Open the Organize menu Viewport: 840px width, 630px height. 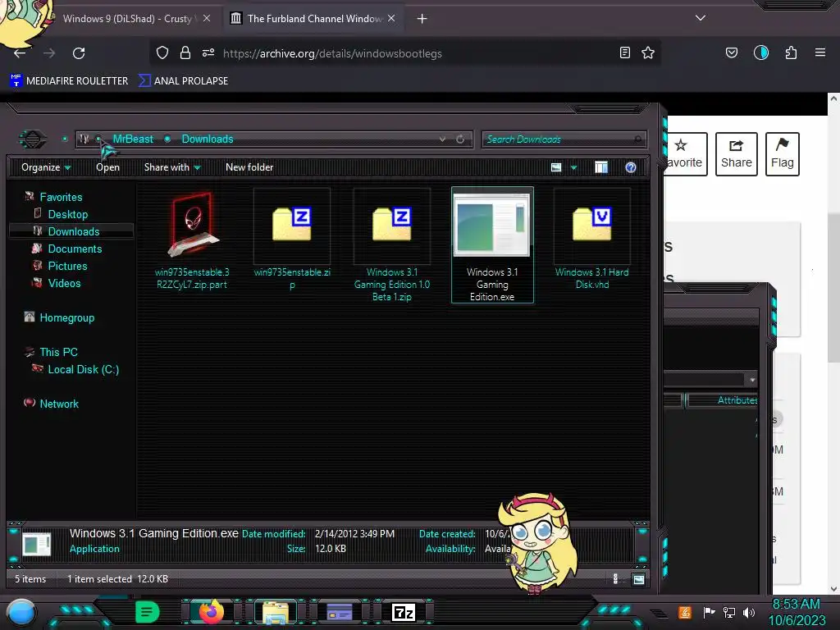[x=46, y=167]
